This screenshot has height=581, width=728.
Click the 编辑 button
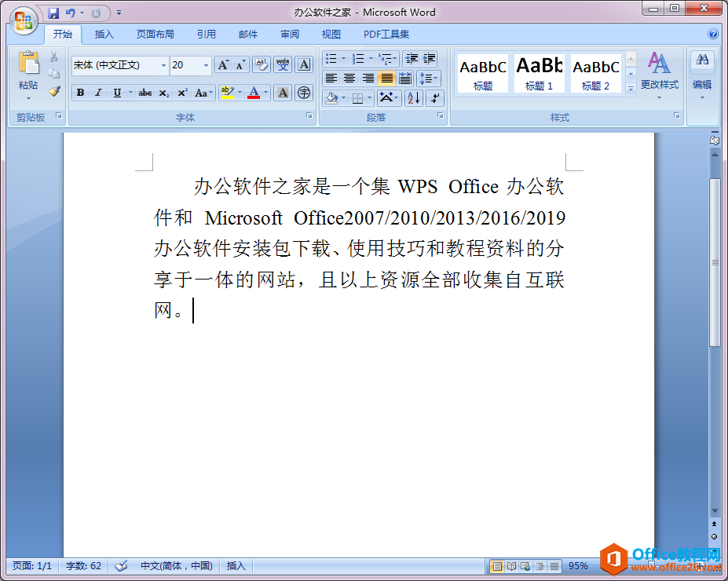pyautogui.click(x=702, y=75)
